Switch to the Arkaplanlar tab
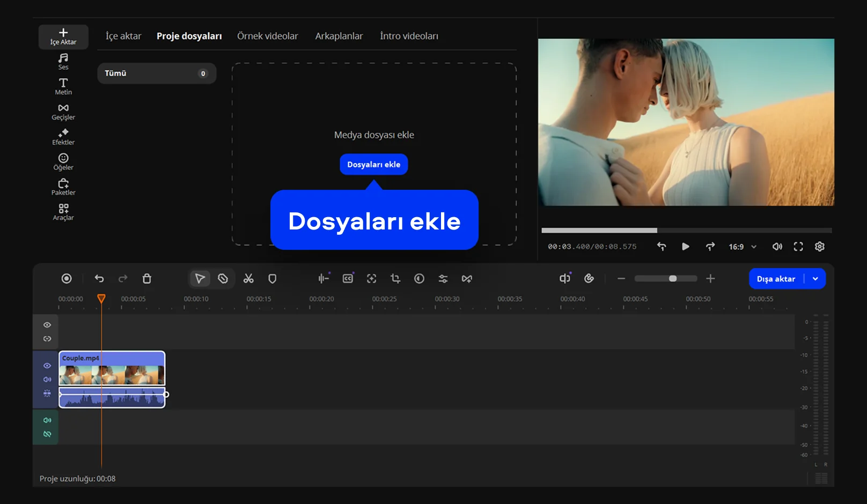This screenshot has height=504, width=867. tap(339, 36)
